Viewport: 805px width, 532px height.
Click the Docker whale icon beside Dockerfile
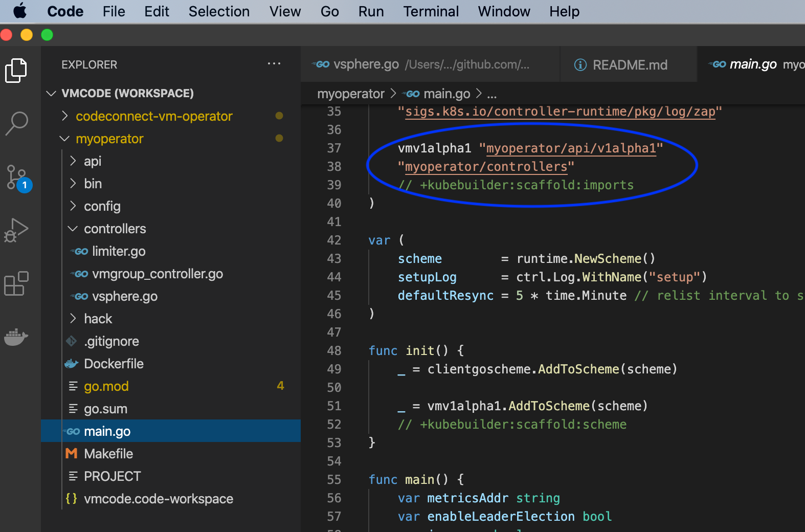(72, 364)
